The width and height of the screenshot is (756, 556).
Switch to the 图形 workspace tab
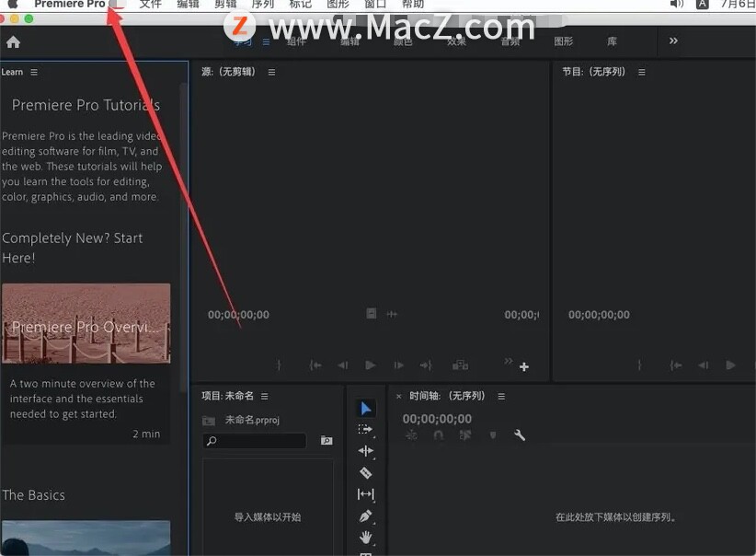(x=564, y=41)
